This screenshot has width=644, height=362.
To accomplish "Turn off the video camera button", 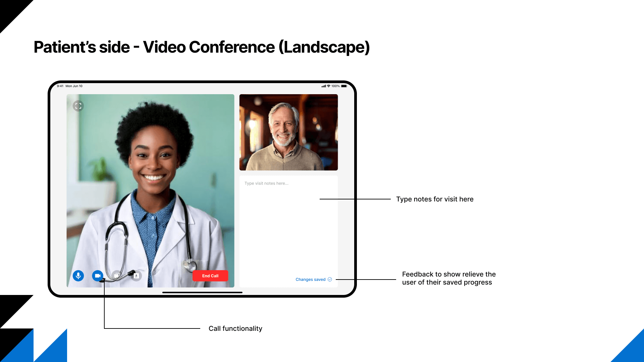I will [x=98, y=276].
